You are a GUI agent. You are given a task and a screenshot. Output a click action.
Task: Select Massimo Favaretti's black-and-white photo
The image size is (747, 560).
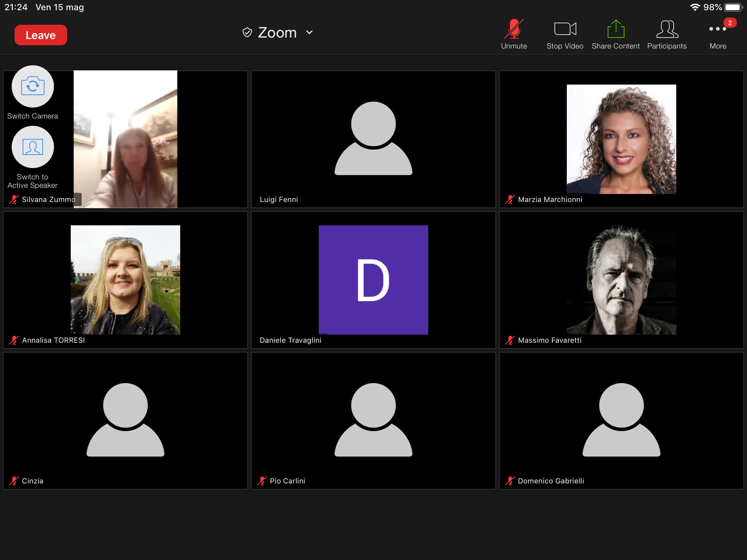[621, 280]
